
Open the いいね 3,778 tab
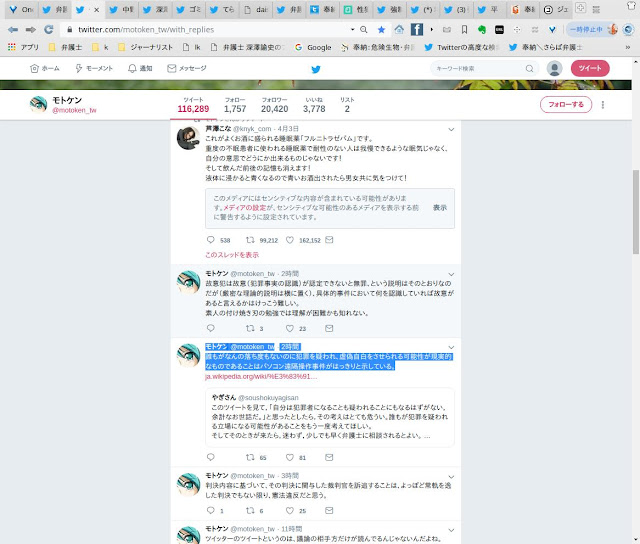[x=314, y=105]
